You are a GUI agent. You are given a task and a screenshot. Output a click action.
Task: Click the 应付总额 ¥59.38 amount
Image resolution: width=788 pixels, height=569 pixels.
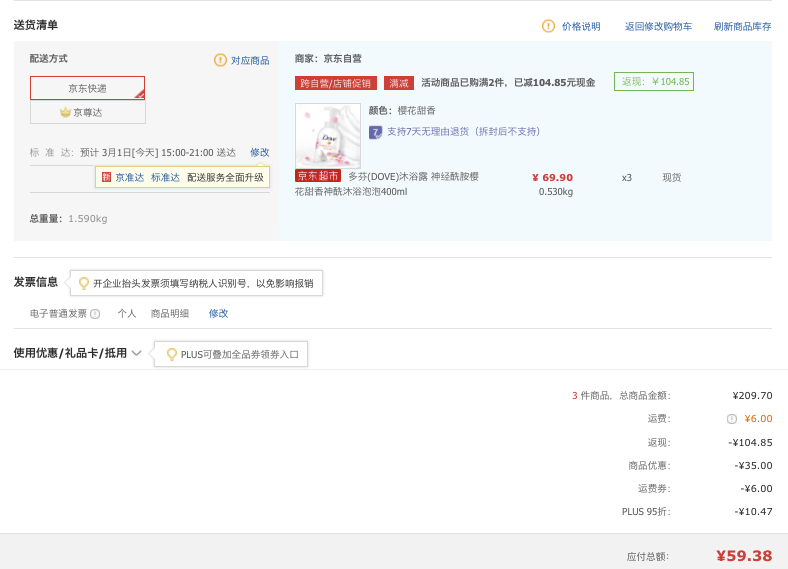(x=744, y=556)
